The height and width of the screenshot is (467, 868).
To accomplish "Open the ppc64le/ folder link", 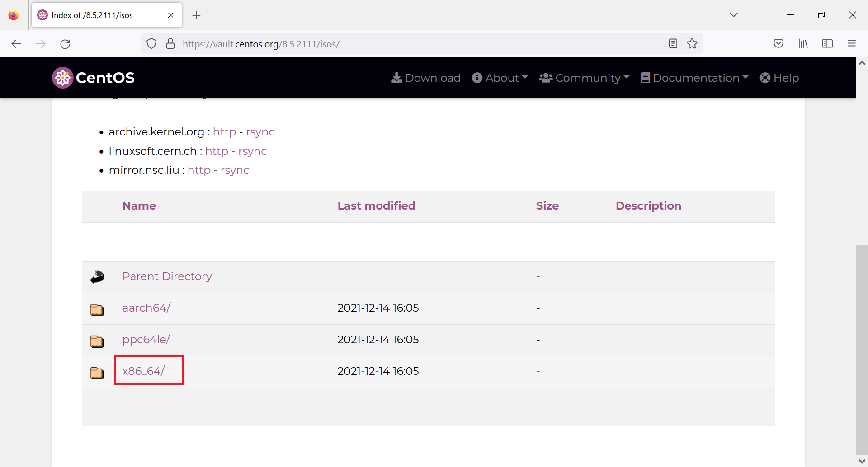I will (x=146, y=340).
